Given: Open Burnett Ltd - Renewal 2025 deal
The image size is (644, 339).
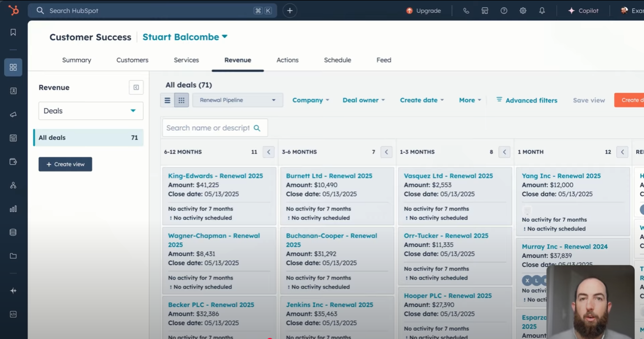Looking at the screenshot, I should click(x=329, y=176).
